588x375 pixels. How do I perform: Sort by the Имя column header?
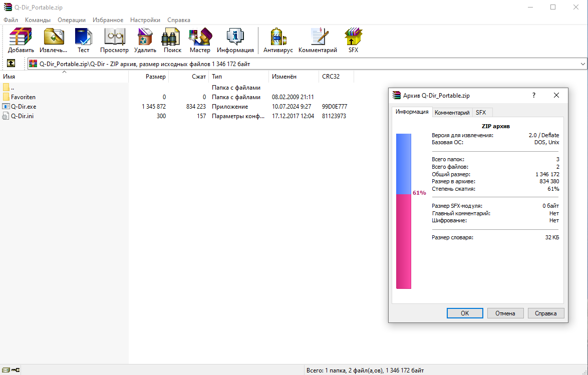tap(64, 77)
